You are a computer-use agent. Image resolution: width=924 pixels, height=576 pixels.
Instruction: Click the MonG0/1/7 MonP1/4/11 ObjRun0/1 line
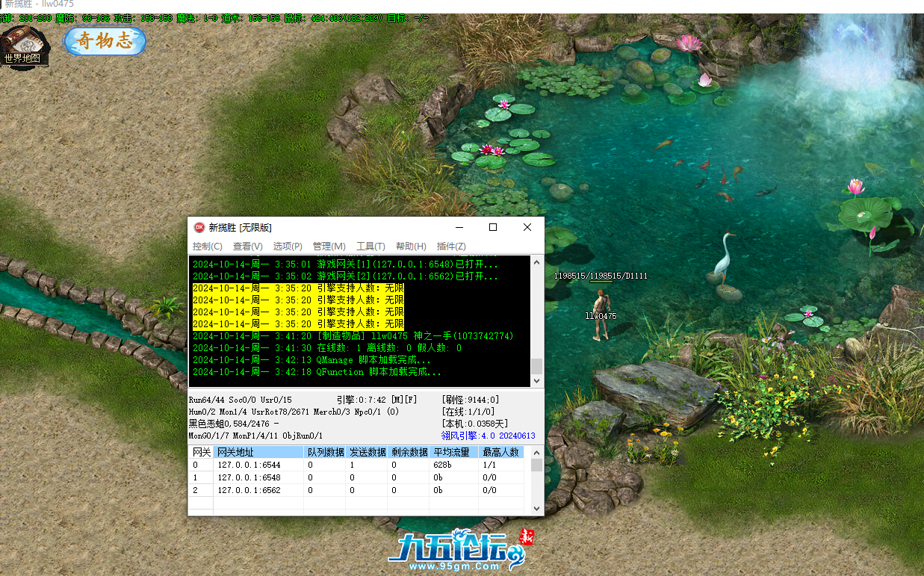tap(255, 436)
